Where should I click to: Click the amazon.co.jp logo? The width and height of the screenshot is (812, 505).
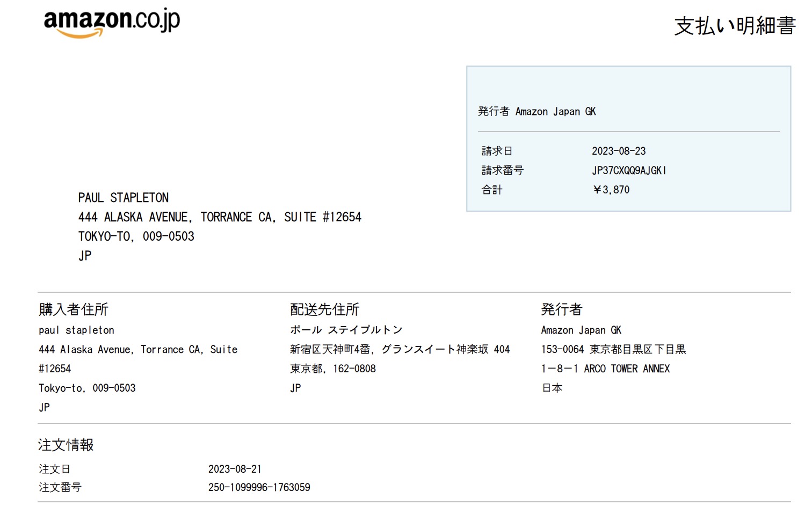(112, 23)
